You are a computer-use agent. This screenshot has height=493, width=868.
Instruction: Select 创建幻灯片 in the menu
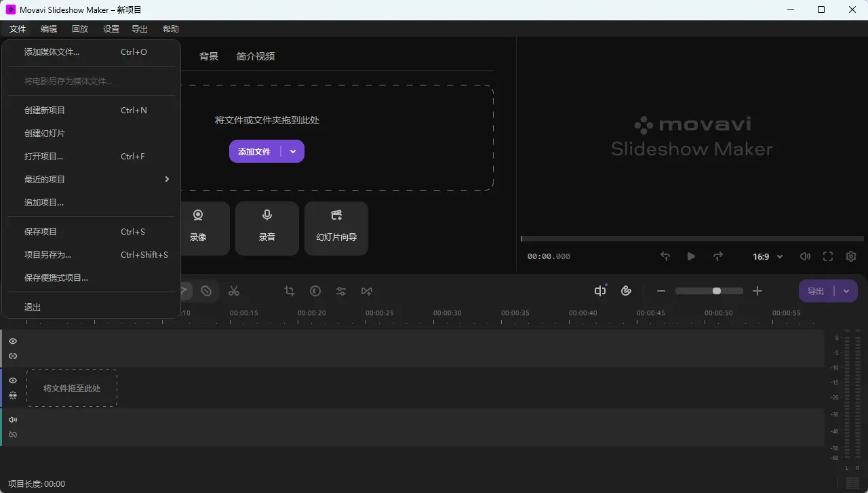click(92, 133)
